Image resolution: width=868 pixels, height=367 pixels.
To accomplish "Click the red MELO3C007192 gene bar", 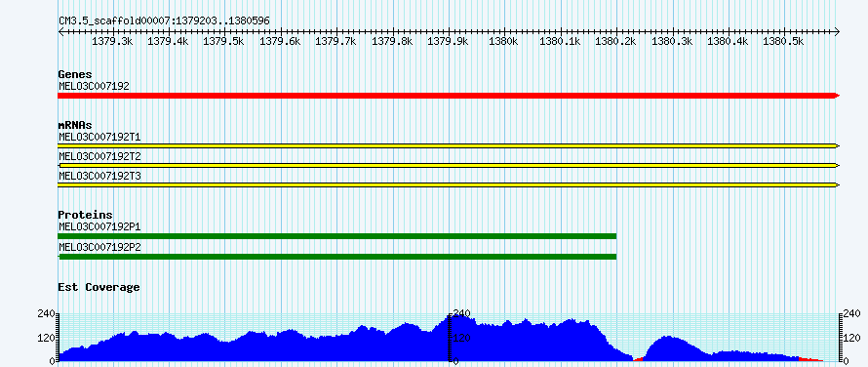I will [449, 96].
